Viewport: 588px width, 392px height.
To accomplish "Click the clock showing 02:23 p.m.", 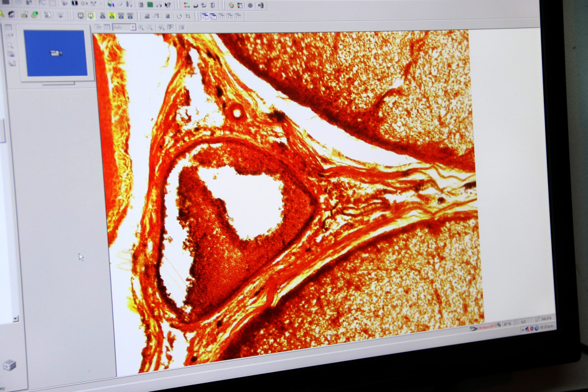I will pos(546,329).
